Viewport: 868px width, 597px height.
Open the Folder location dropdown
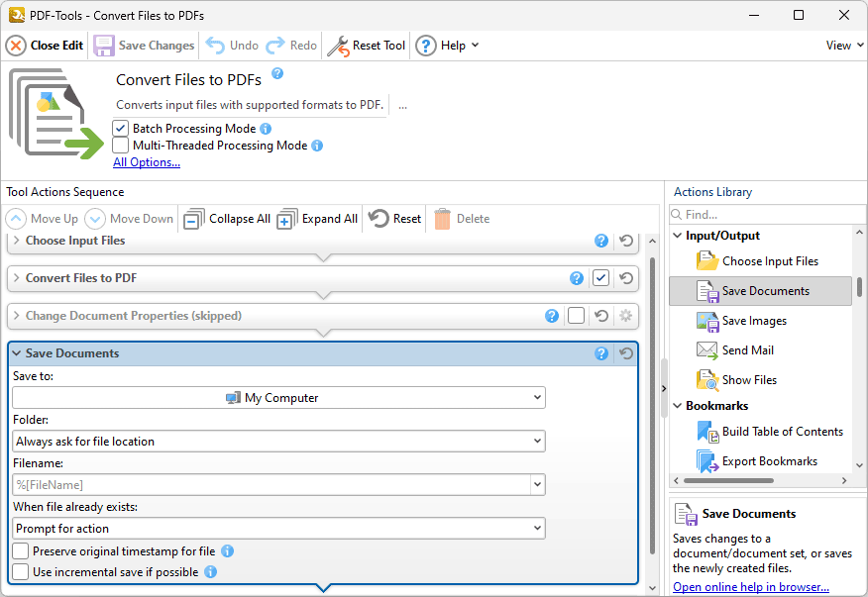279,442
